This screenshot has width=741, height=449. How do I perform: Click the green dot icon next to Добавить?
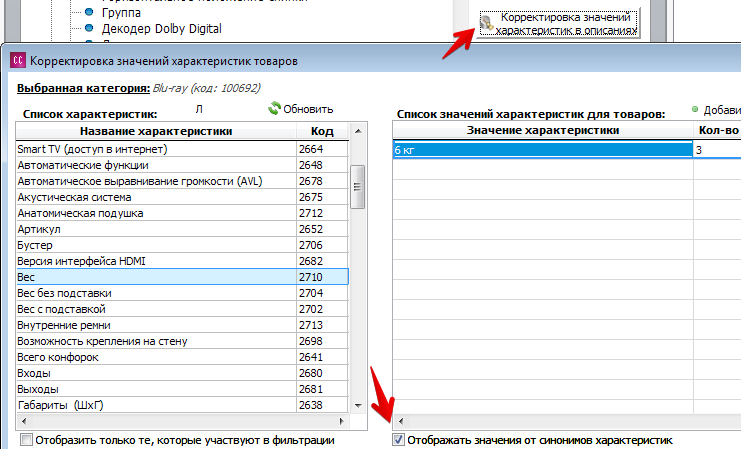point(695,110)
